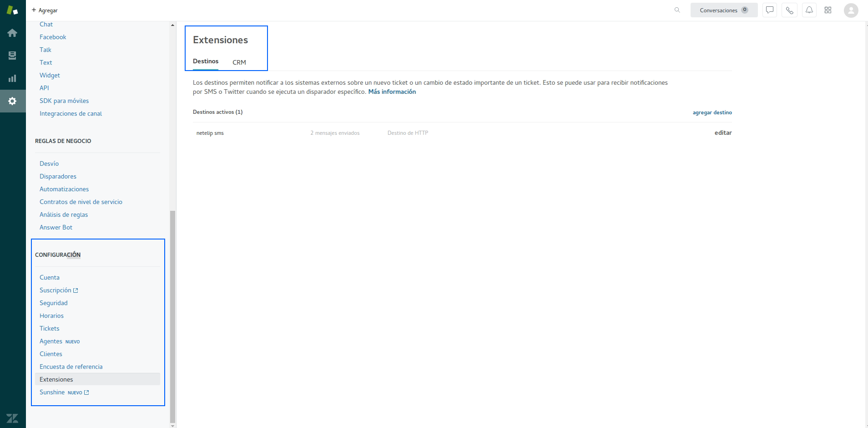
Task: Open SDK para móviles
Action: pyautogui.click(x=64, y=101)
